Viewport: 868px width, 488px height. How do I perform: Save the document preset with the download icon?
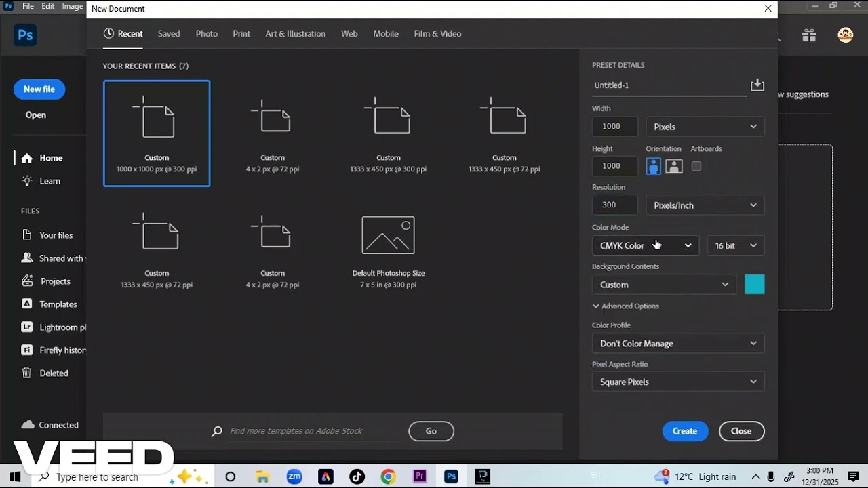(x=757, y=85)
